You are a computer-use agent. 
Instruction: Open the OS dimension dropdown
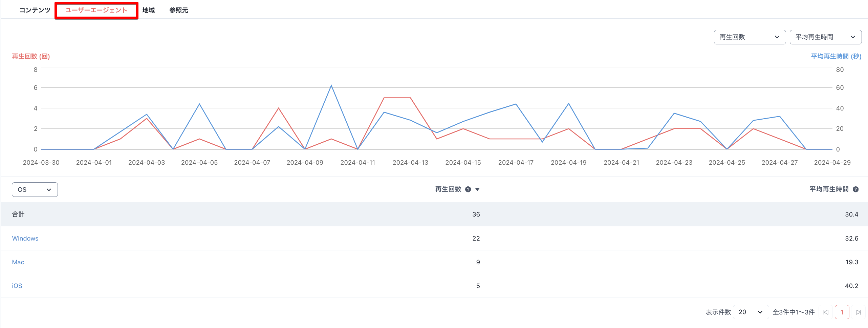click(35, 189)
